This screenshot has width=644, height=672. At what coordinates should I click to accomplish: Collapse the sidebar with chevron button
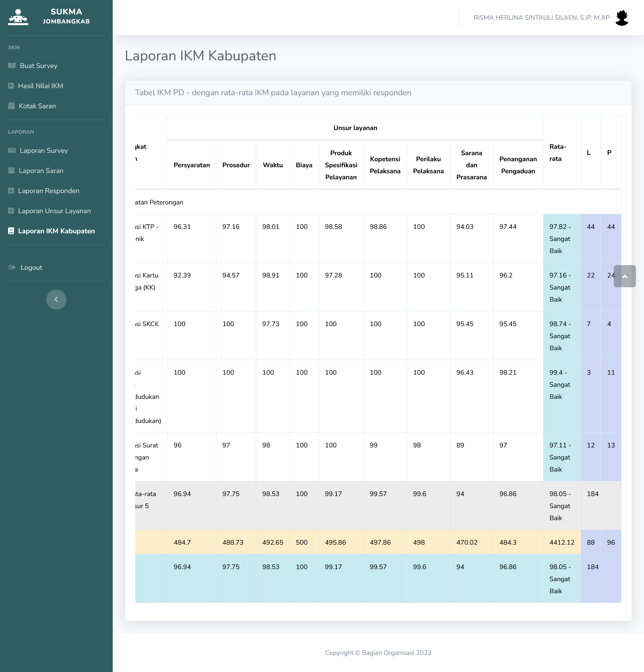coord(56,299)
